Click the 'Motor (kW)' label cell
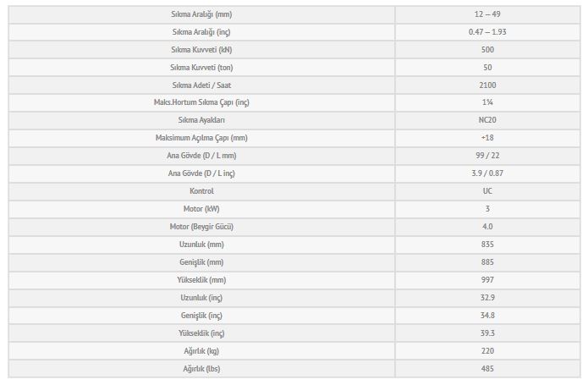 pyautogui.click(x=201, y=209)
